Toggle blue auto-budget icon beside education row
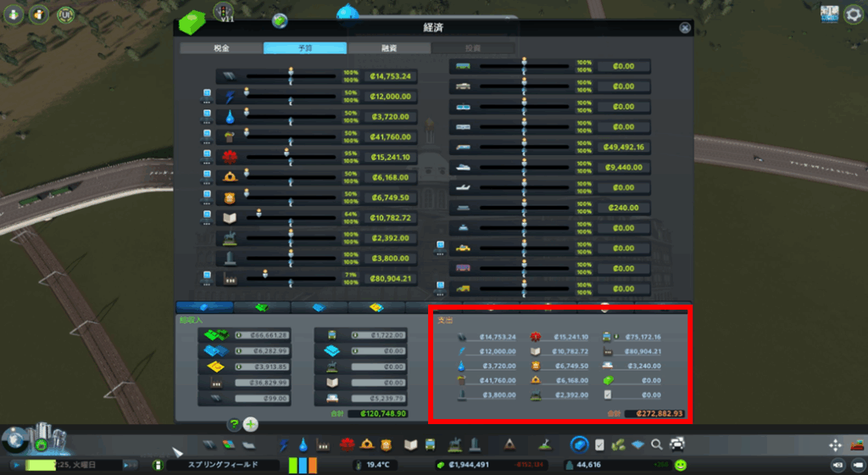Image resolution: width=868 pixels, height=475 pixels. point(207,218)
